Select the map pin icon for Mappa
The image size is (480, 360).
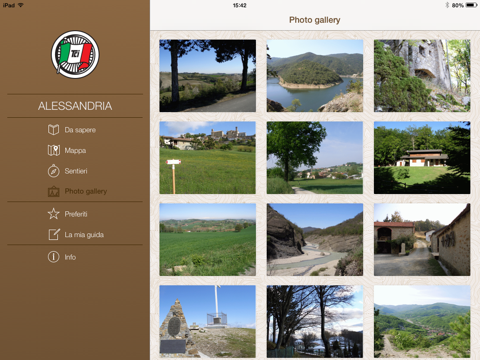53,150
